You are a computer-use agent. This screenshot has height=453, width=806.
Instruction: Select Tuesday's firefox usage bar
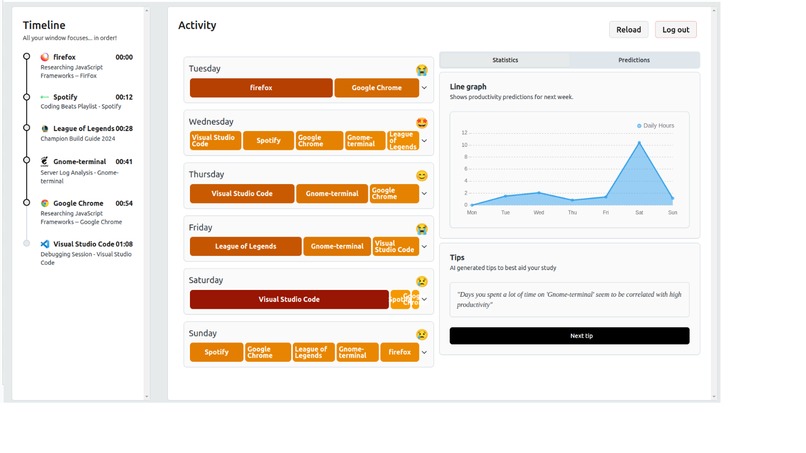click(261, 88)
